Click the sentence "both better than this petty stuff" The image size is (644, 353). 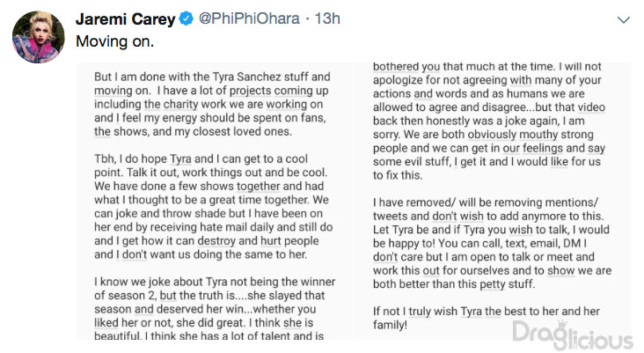pyautogui.click(x=454, y=284)
